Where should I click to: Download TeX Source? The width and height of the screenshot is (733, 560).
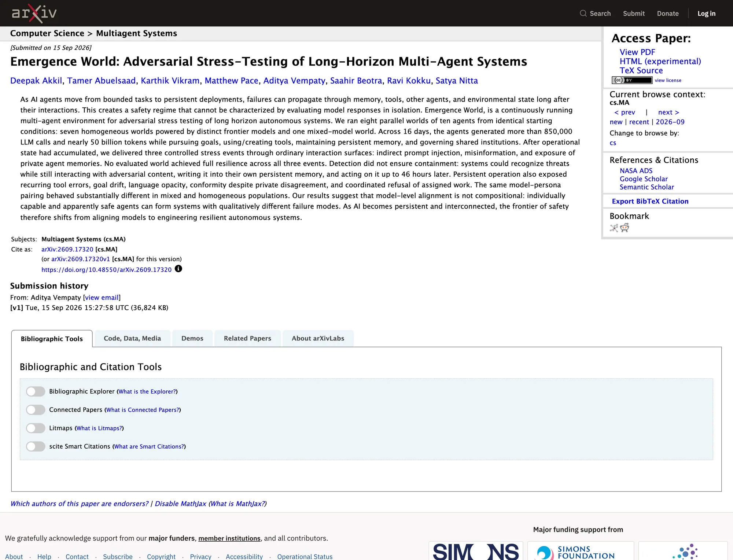point(641,70)
